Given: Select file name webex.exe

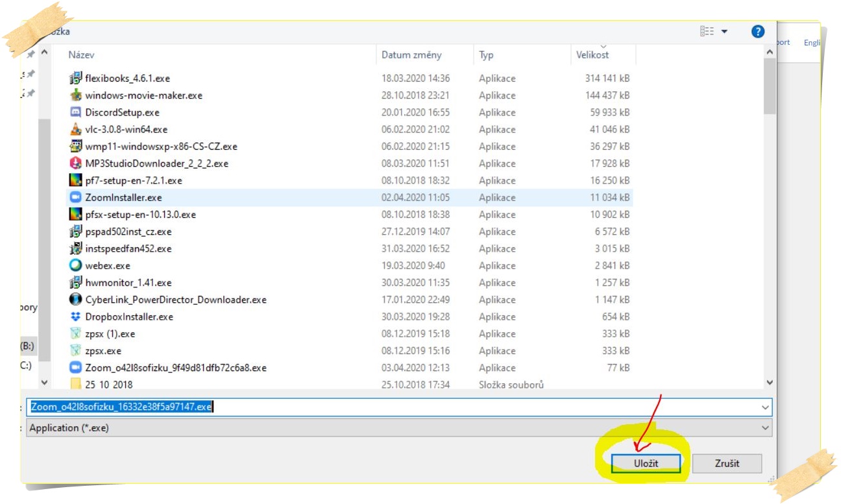Looking at the screenshot, I should pos(108,265).
